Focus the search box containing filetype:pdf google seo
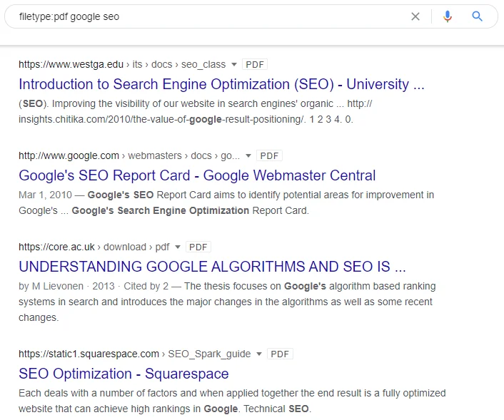This screenshot has height=420, width=504. 207,16
